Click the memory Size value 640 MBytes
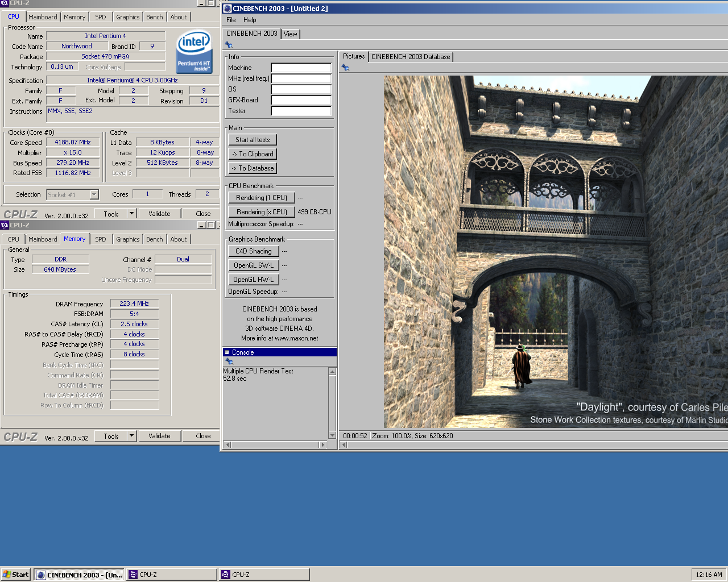The width and height of the screenshot is (728, 582). pyautogui.click(x=60, y=269)
